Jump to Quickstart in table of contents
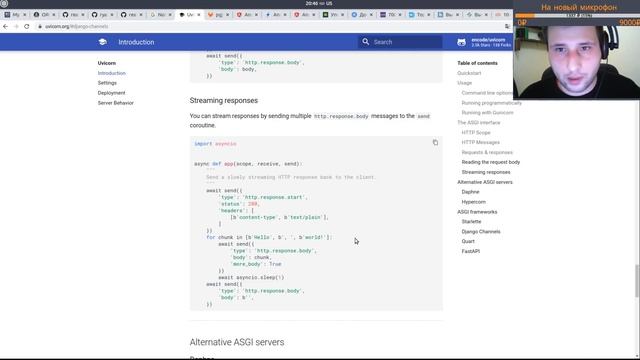Screen dimensions: 640x360 (469, 73)
